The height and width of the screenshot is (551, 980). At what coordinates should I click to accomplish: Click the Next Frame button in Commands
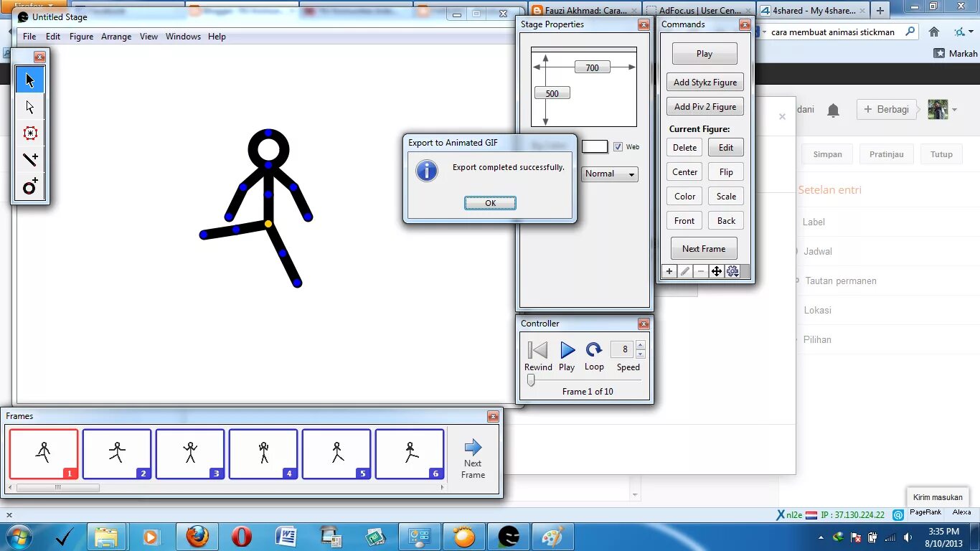coord(704,249)
